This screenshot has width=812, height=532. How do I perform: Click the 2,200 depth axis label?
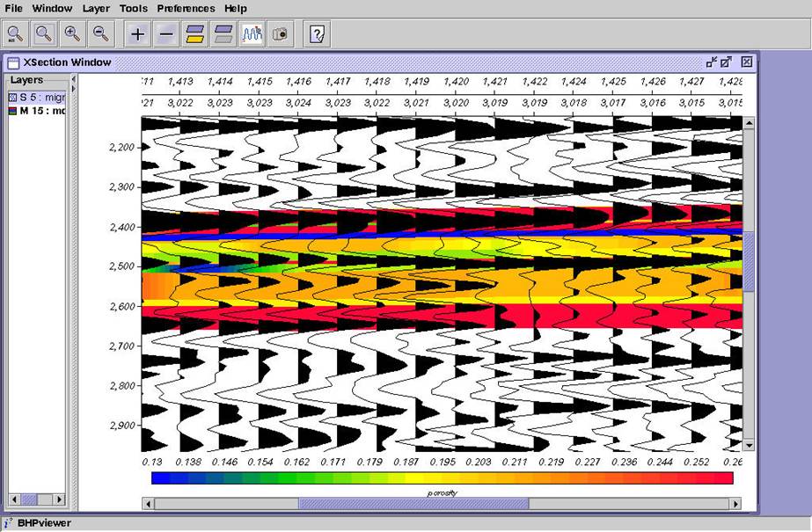pos(121,147)
